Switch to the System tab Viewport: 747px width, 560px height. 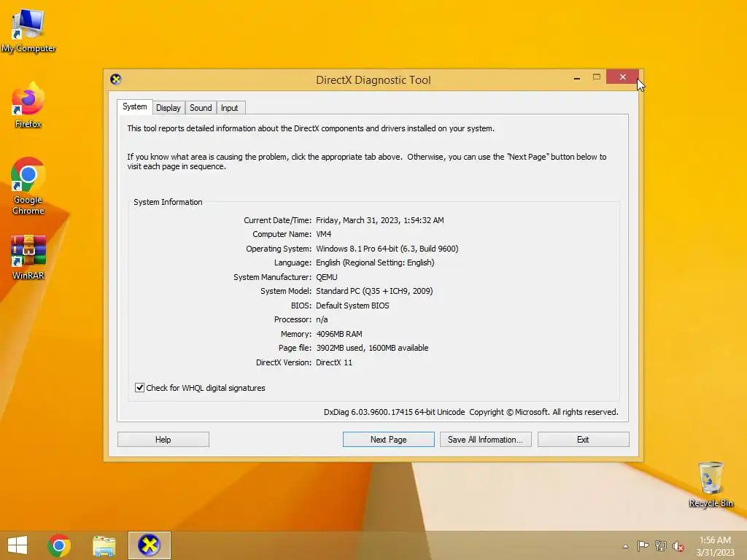pyautogui.click(x=135, y=106)
